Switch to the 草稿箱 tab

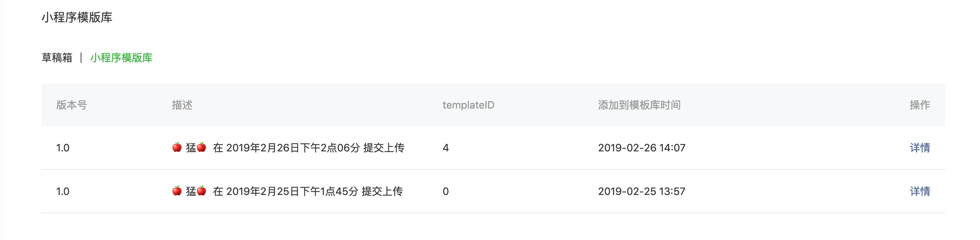[57, 58]
